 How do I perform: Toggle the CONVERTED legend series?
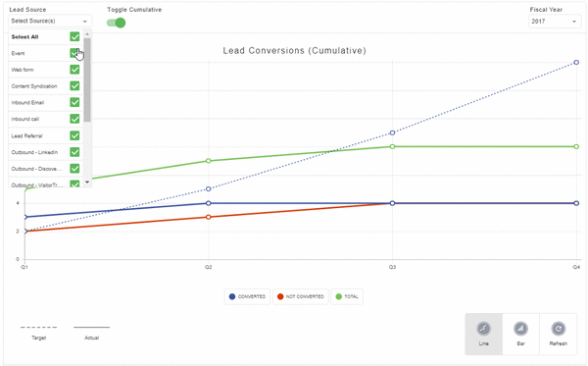pos(247,296)
